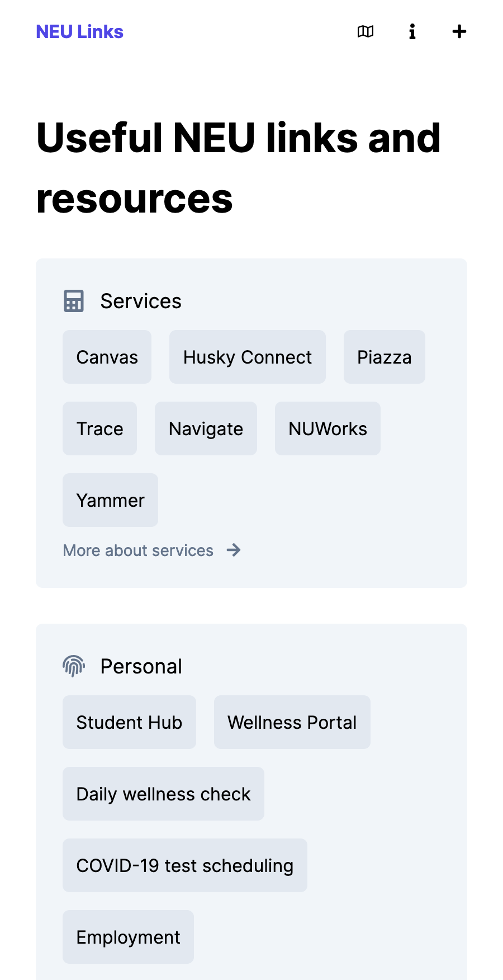Select the Trace button
The width and height of the screenshot is (503, 980).
100,428
